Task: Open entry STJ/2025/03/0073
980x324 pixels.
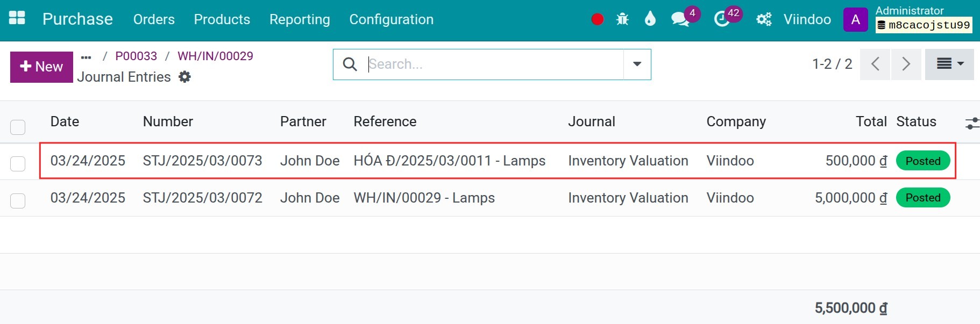Action: [x=202, y=161]
